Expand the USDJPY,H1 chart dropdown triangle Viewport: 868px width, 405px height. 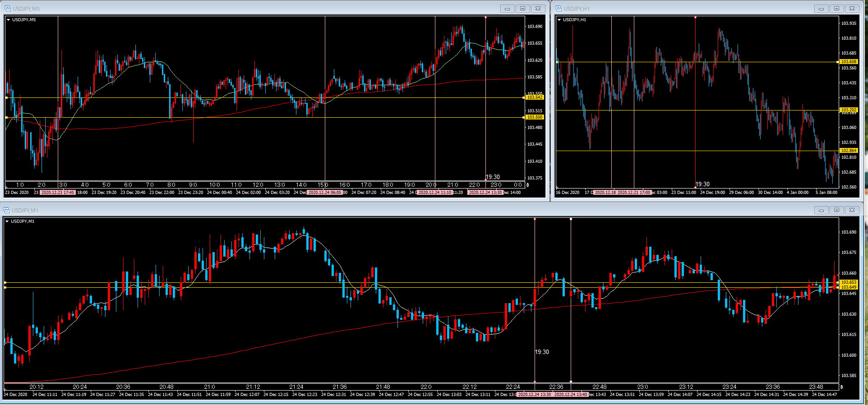click(x=559, y=20)
